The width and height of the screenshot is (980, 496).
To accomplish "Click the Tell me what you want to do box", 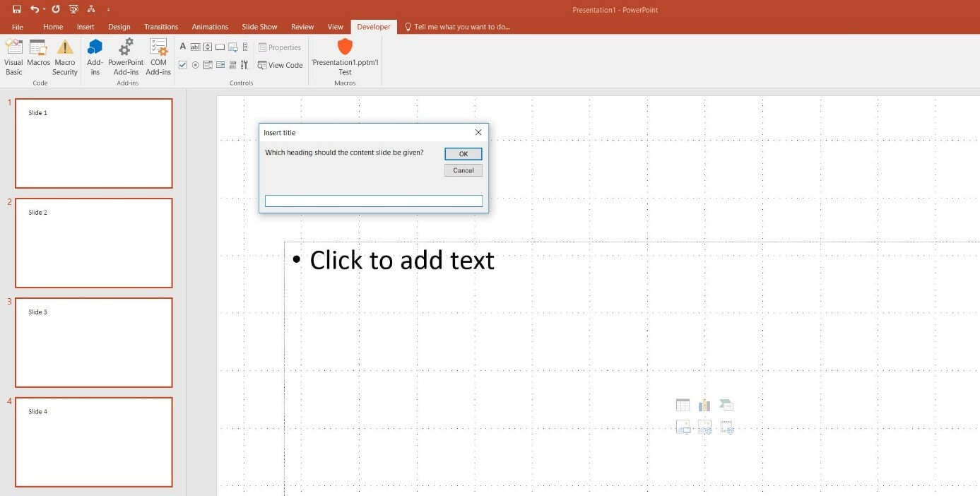I will click(x=457, y=27).
